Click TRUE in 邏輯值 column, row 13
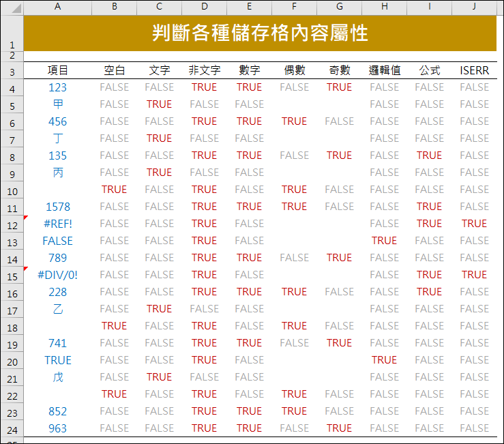This screenshot has width=504, height=444. (384, 241)
